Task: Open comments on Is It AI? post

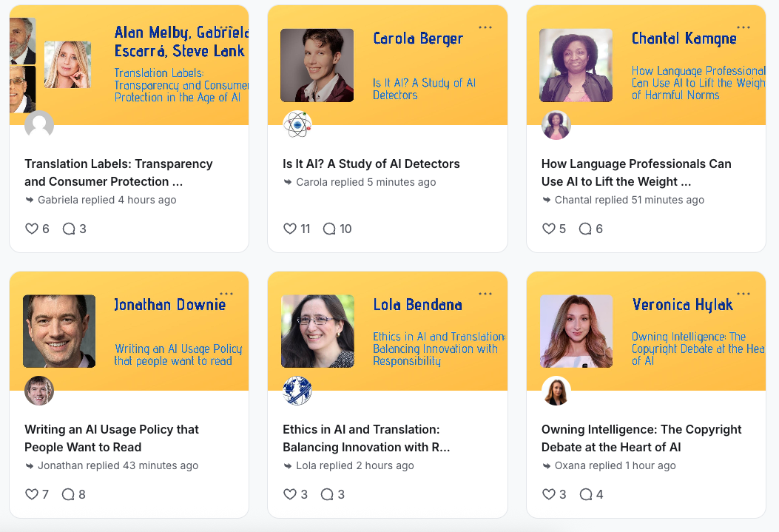Action: (330, 229)
